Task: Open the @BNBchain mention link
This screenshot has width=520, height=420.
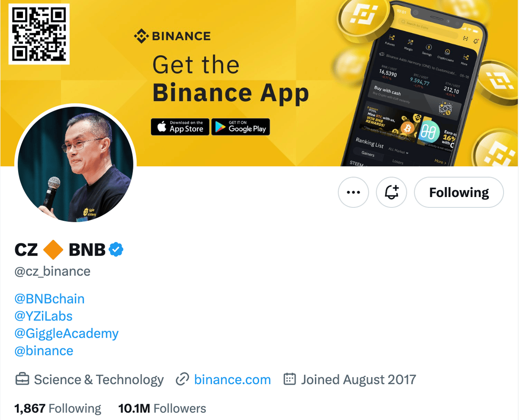Action: tap(49, 299)
